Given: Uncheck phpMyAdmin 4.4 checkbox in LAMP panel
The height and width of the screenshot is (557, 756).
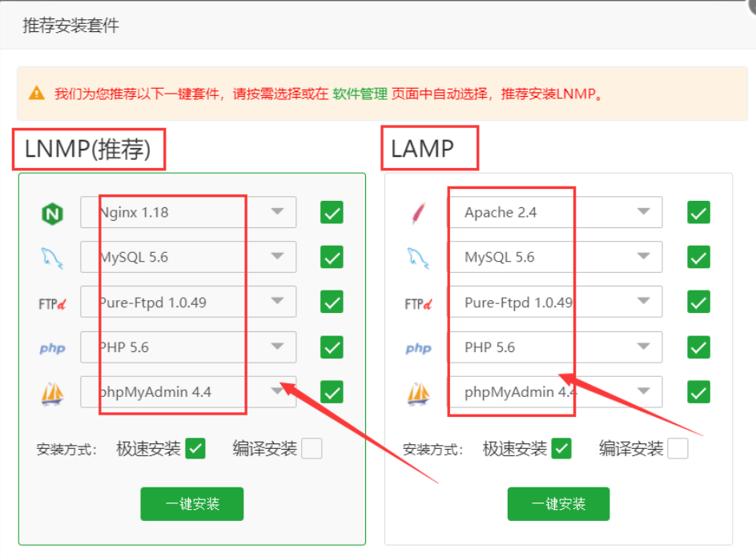Looking at the screenshot, I should [x=698, y=392].
